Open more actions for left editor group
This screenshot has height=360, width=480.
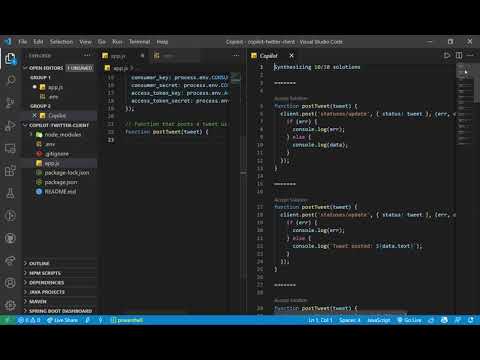tap(236, 55)
